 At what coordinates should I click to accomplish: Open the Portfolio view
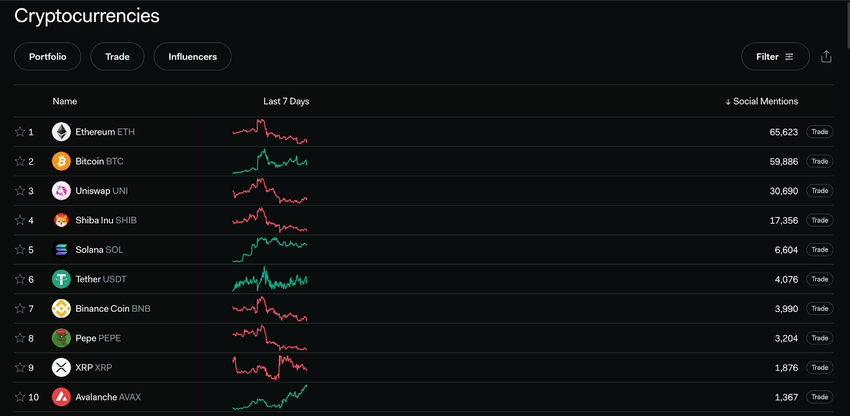[x=48, y=56]
